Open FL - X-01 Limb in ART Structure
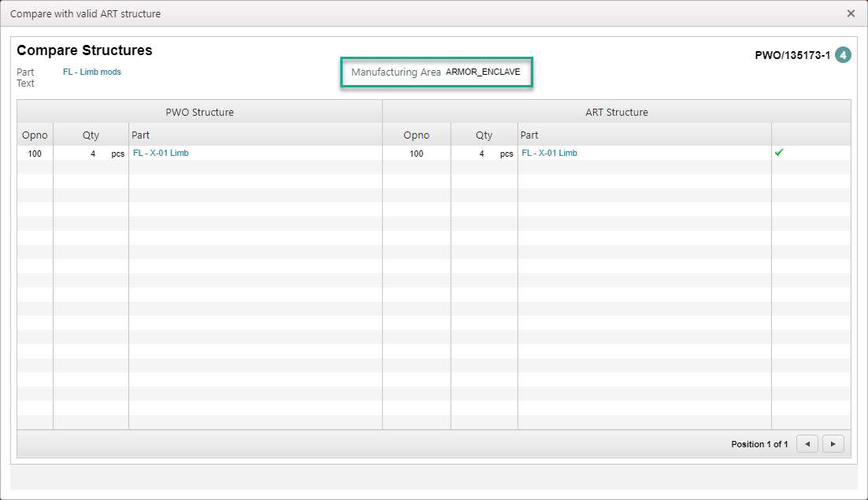The image size is (868, 500). [549, 153]
